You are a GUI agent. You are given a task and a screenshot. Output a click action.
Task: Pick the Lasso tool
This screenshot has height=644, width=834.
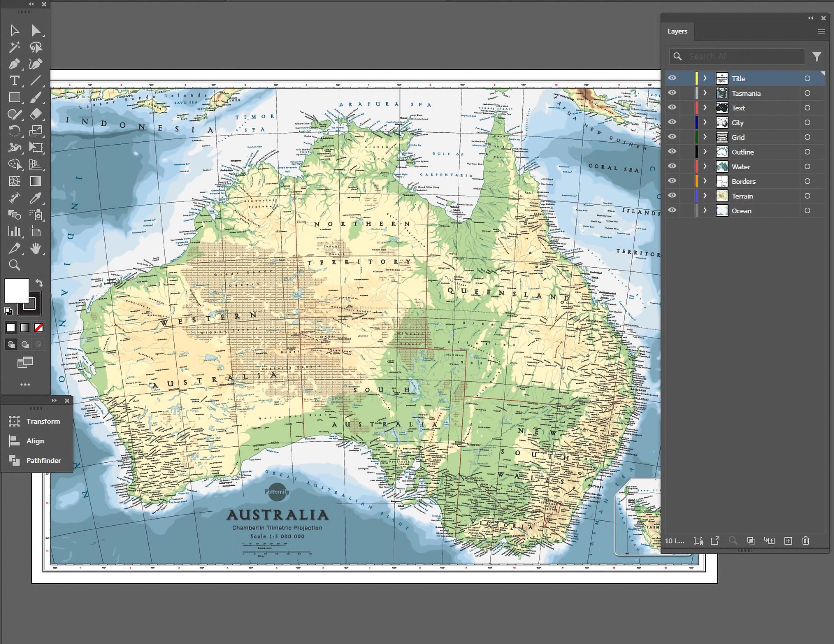pos(36,47)
